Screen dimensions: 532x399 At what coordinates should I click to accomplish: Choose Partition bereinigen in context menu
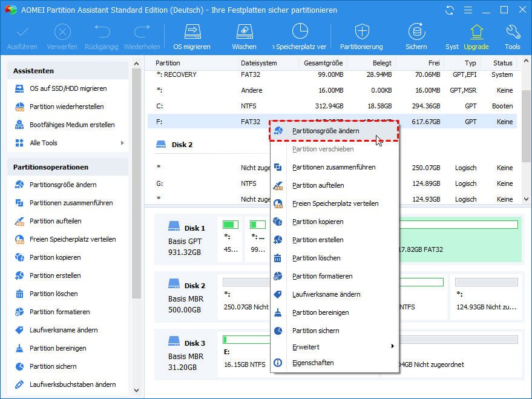pos(334,312)
